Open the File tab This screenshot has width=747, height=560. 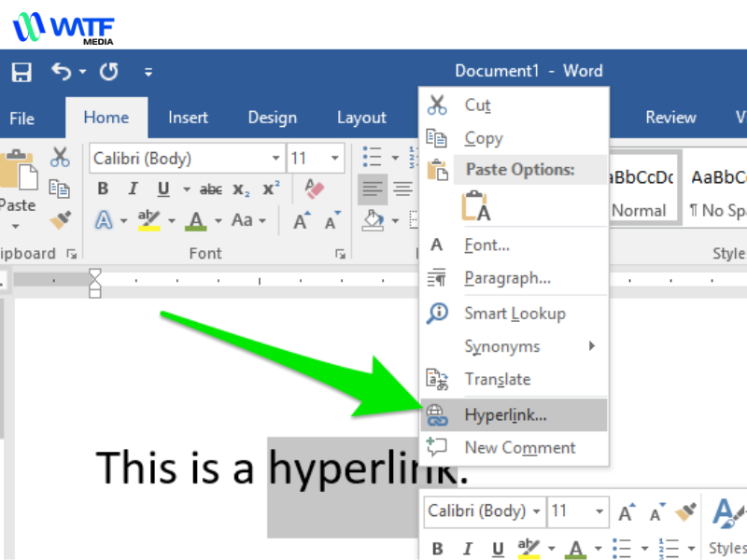click(21, 119)
